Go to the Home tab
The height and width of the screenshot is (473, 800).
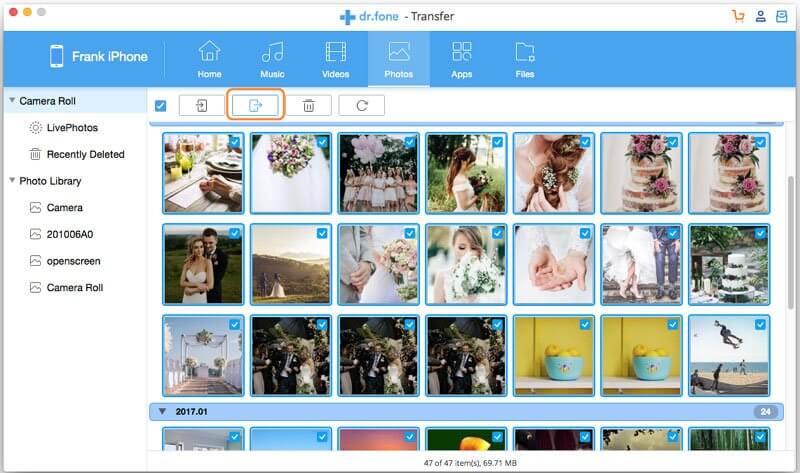tap(209, 59)
